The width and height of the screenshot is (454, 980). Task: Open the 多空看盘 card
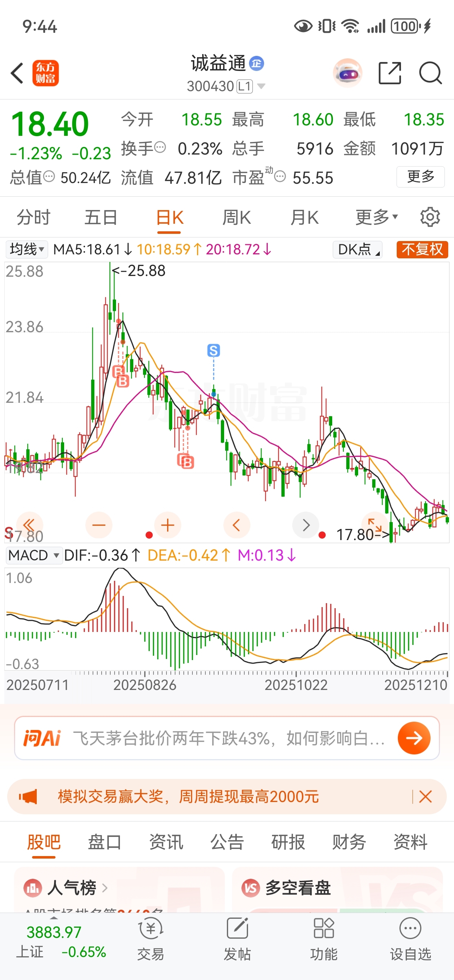[337, 890]
